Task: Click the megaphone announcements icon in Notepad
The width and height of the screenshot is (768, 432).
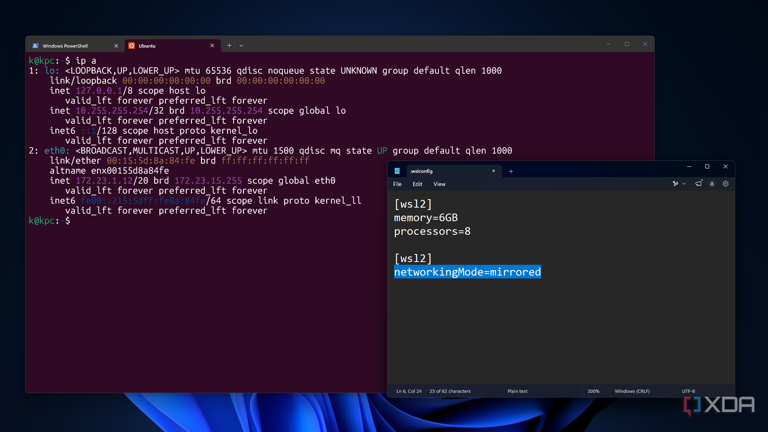Action: click(x=698, y=184)
